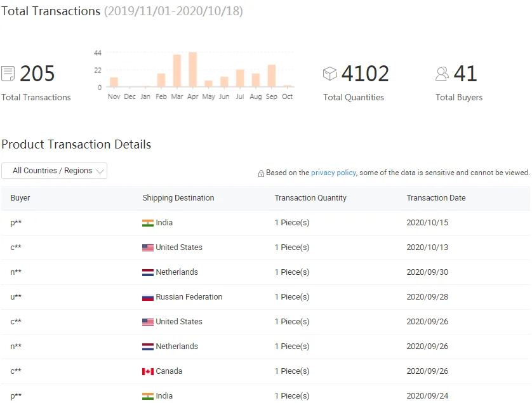Click the Russian Federation flag icon
The width and height of the screenshot is (532, 403).
tap(147, 297)
